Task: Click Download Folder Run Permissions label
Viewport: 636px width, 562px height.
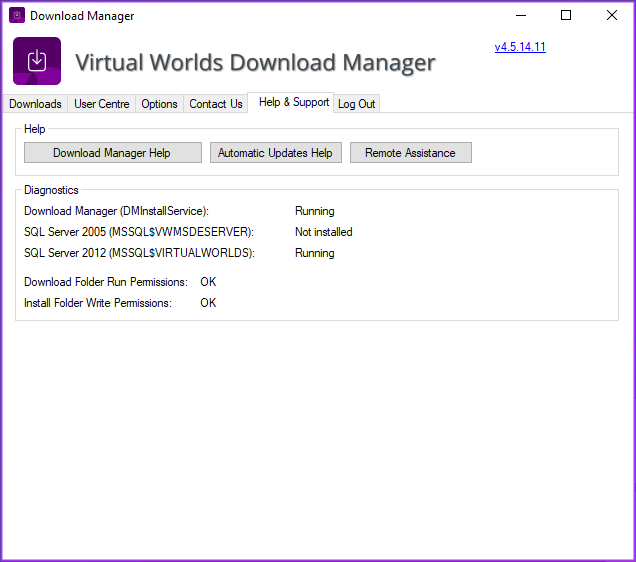Action: [106, 282]
